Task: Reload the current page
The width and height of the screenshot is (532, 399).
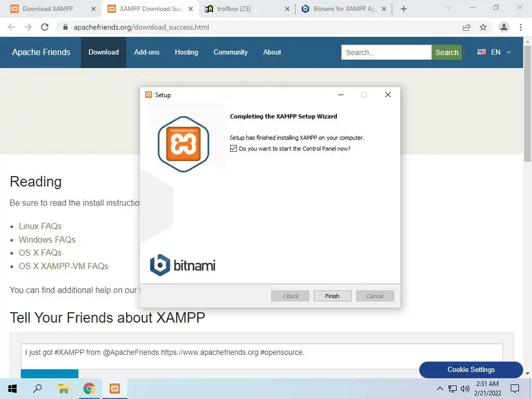Action: point(45,27)
